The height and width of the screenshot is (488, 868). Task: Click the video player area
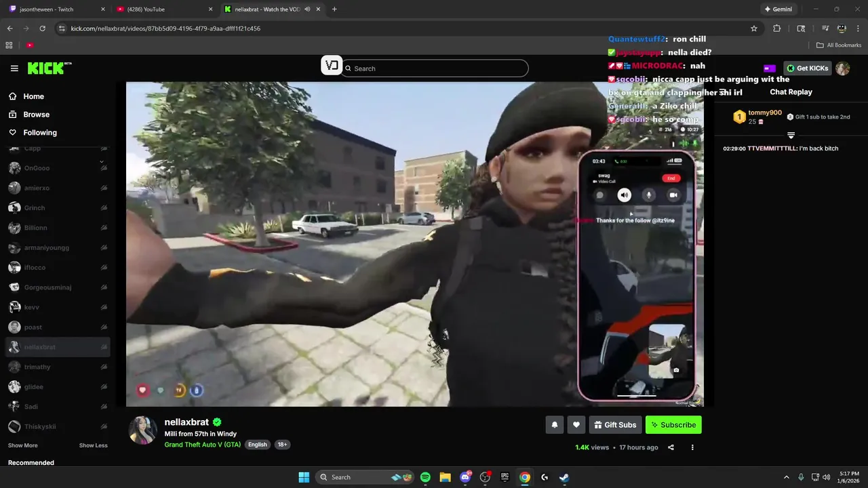pyautogui.click(x=414, y=244)
